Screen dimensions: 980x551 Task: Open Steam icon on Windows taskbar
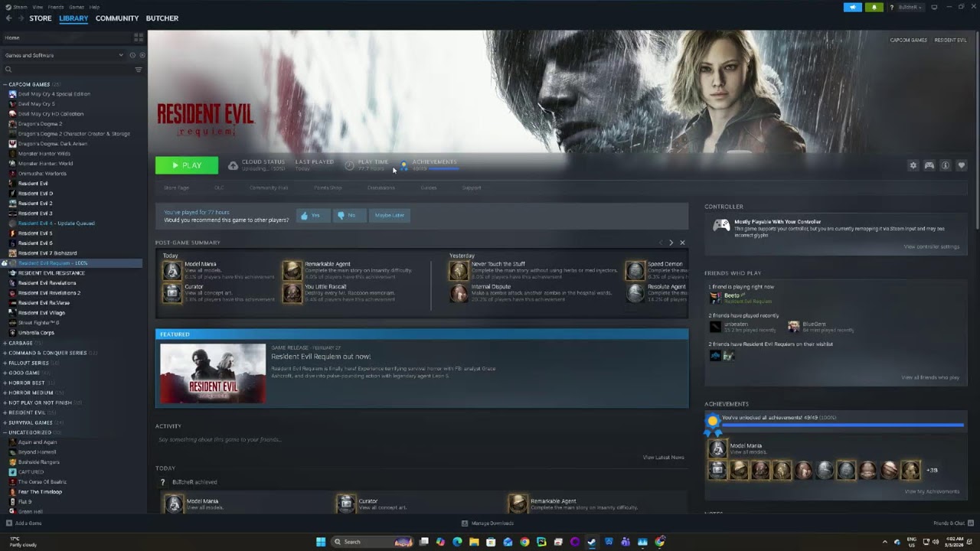click(x=592, y=542)
